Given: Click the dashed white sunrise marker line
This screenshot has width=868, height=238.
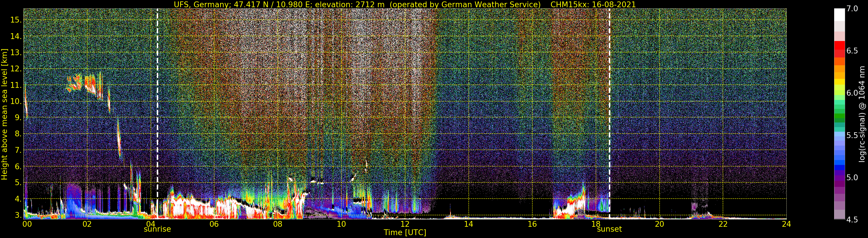Looking at the screenshot, I should (x=157, y=114).
